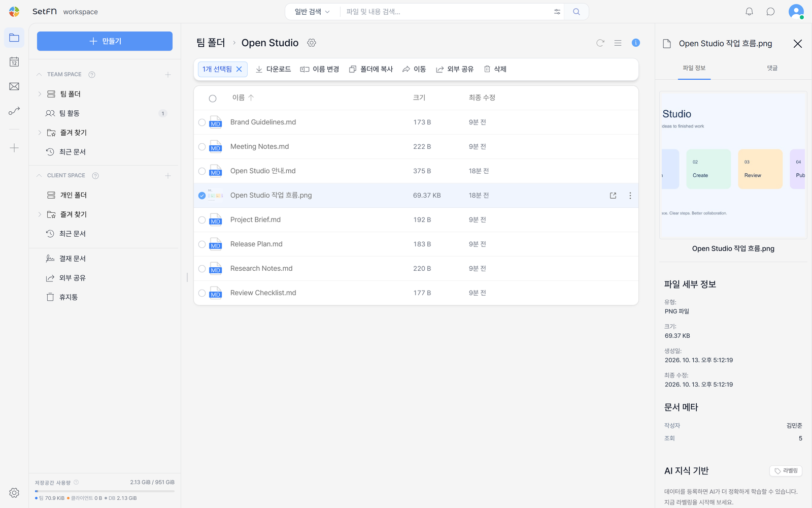The height and width of the screenshot is (508, 812).
Task: Check Project Brief.md row
Action: (202, 220)
